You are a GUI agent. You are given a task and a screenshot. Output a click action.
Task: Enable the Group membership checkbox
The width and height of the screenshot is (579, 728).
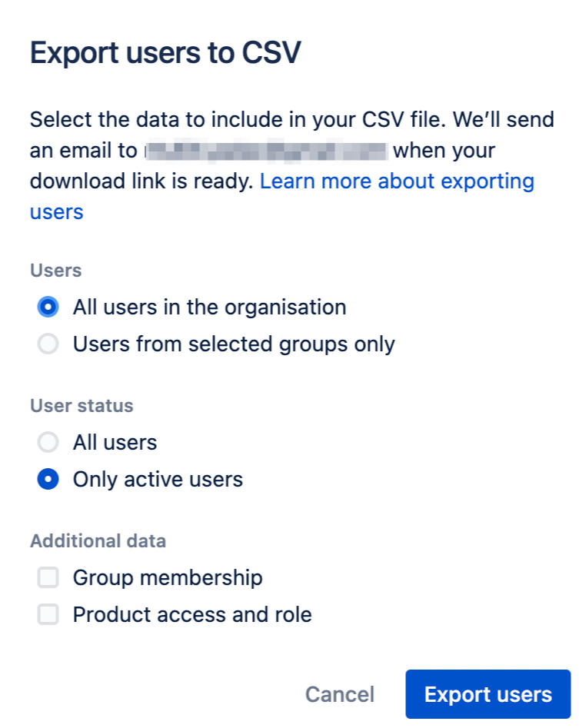coord(48,578)
